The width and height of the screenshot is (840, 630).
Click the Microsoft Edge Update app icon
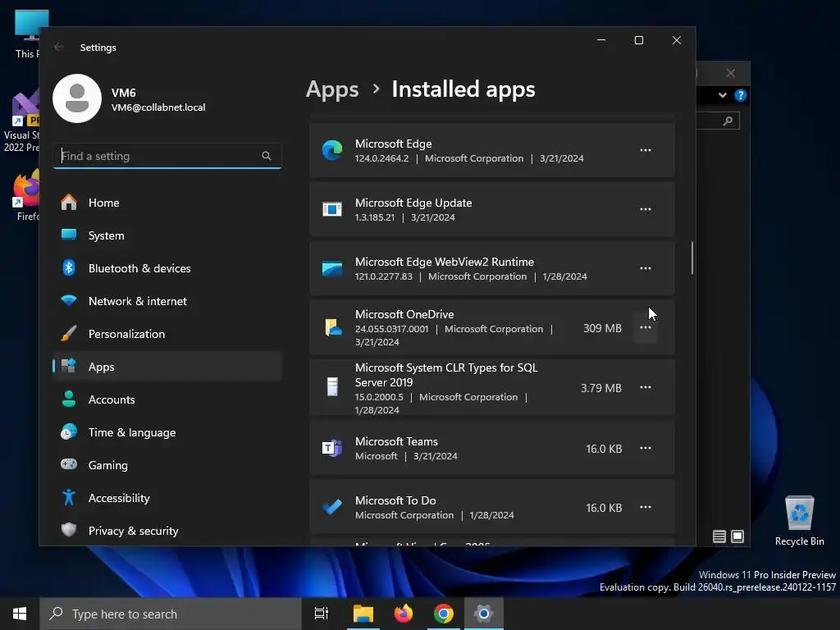pyautogui.click(x=332, y=209)
